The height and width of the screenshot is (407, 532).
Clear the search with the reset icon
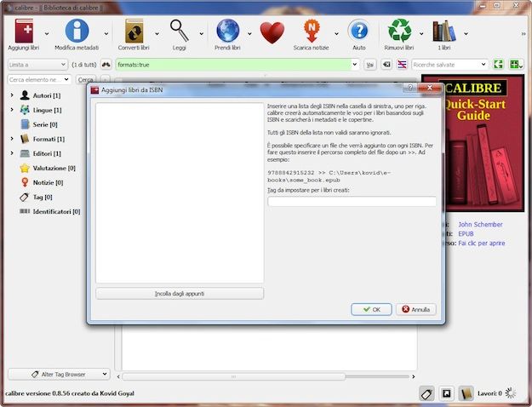pos(386,65)
